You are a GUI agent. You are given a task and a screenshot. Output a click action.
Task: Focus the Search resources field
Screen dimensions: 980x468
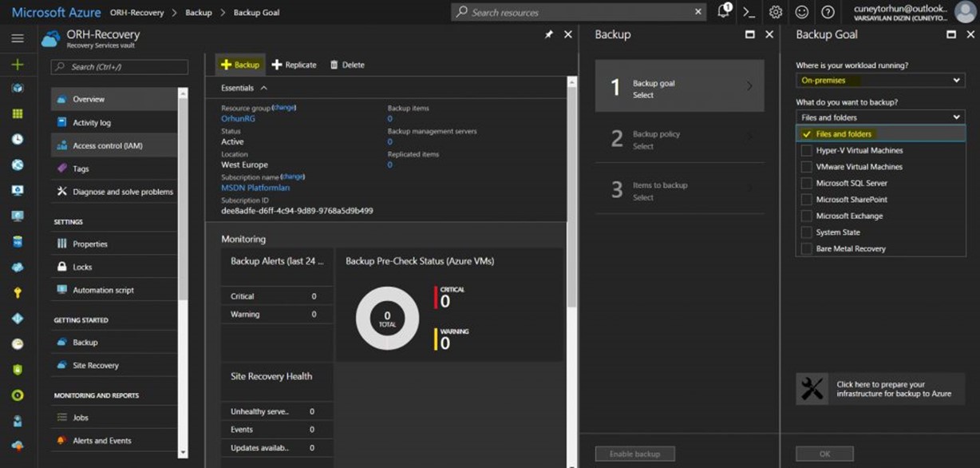[578, 12]
